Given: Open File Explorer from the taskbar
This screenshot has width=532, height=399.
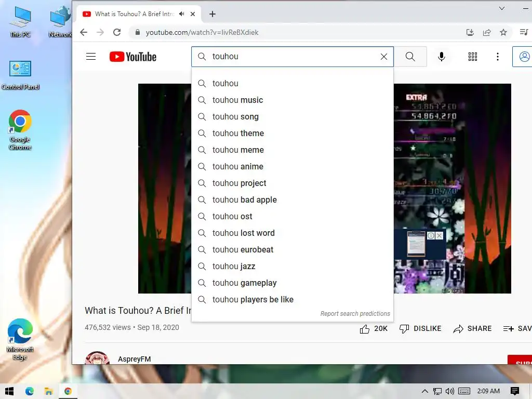Looking at the screenshot, I should 48,391.
